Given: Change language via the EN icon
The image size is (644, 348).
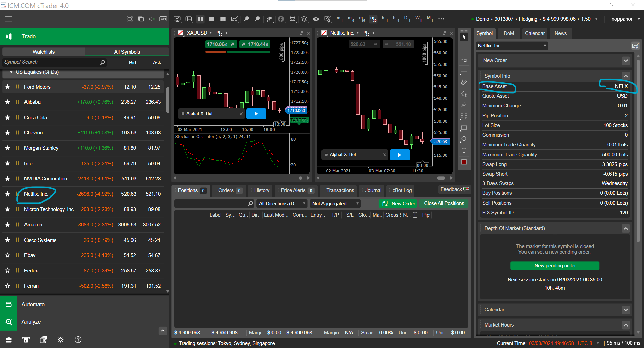Looking at the screenshot, I should (x=163, y=19).
